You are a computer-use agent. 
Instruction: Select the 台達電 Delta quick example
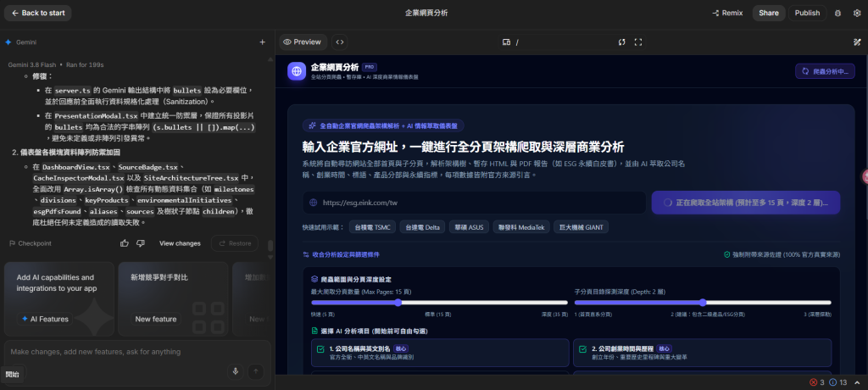(x=422, y=227)
